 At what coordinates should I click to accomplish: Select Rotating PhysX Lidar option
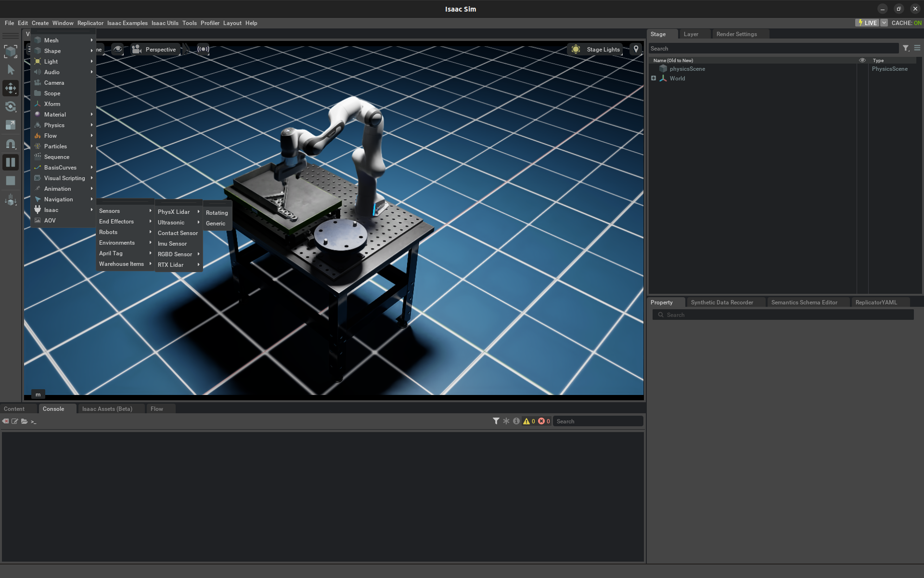pos(218,213)
